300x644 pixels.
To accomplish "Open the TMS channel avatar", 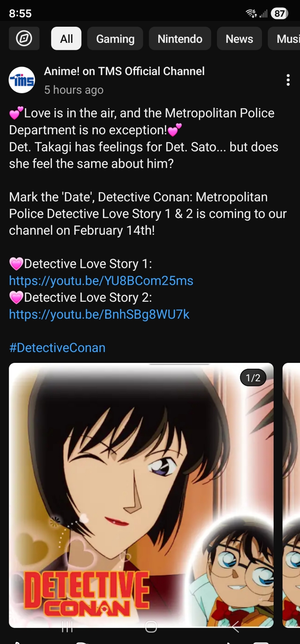I will (22, 80).
